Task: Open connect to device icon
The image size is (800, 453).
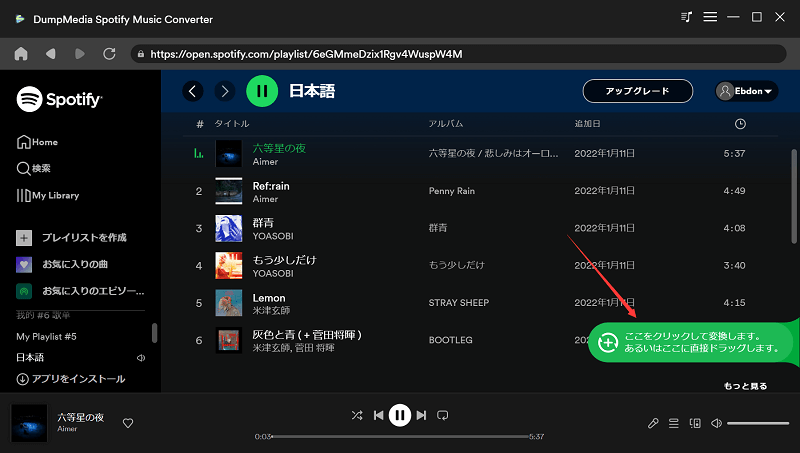Action: (695, 423)
